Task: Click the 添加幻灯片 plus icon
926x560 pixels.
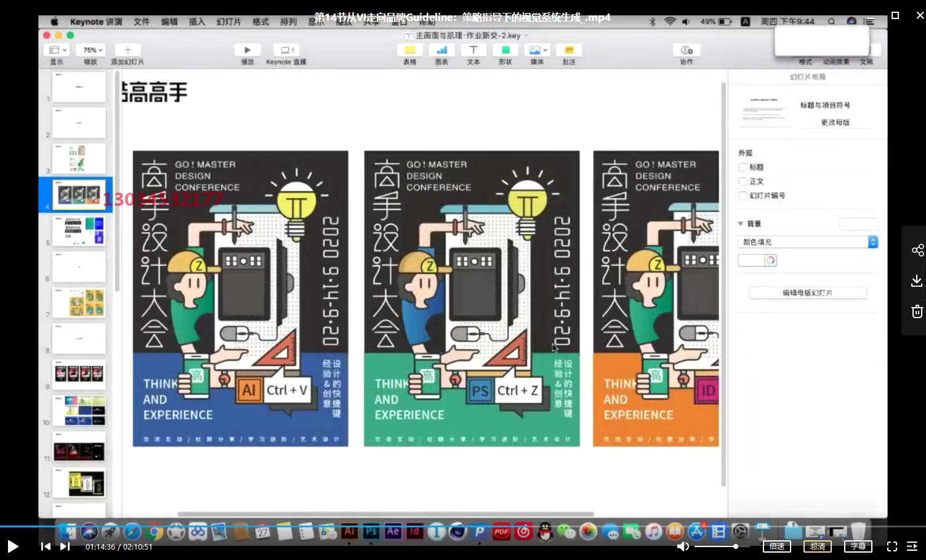Action: click(x=127, y=50)
